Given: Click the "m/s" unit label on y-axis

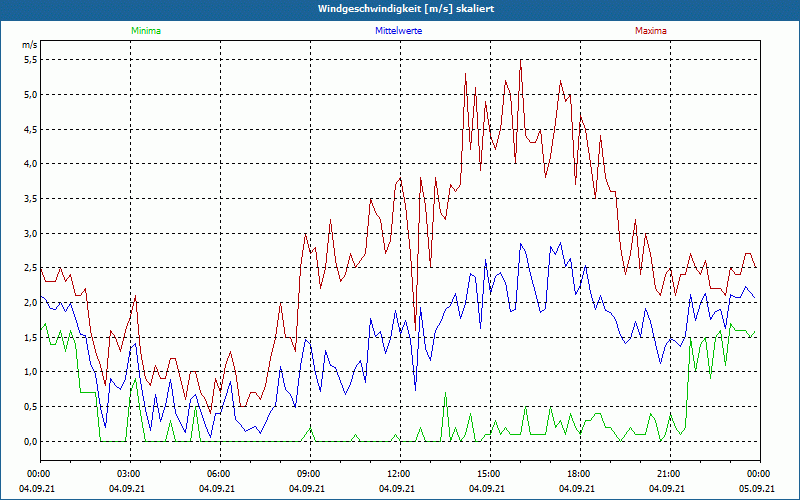Looking at the screenshot, I should click(x=30, y=45).
